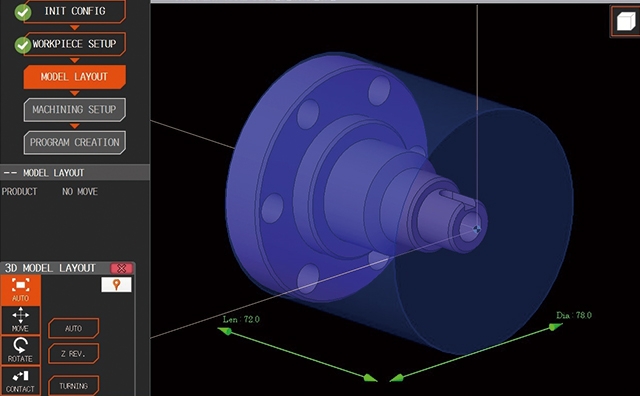640x396 pixels.
Task: Click the orange location pin icon
Action: (x=116, y=284)
